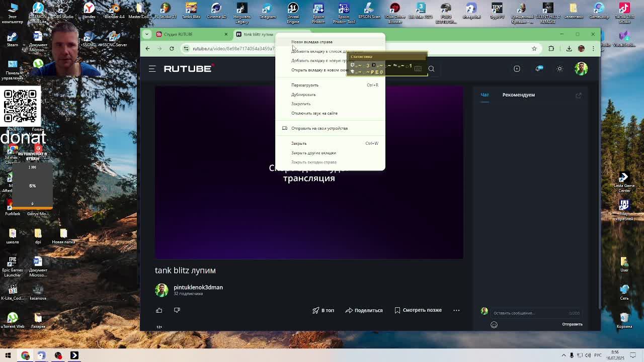Open the RUTUBE profile avatar menu

[x=581, y=69]
